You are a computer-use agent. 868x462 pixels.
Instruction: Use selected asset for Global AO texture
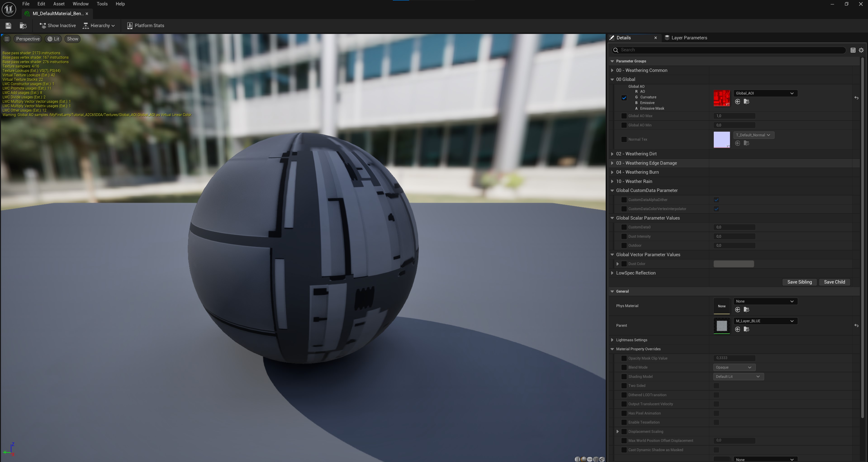tap(738, 102)
